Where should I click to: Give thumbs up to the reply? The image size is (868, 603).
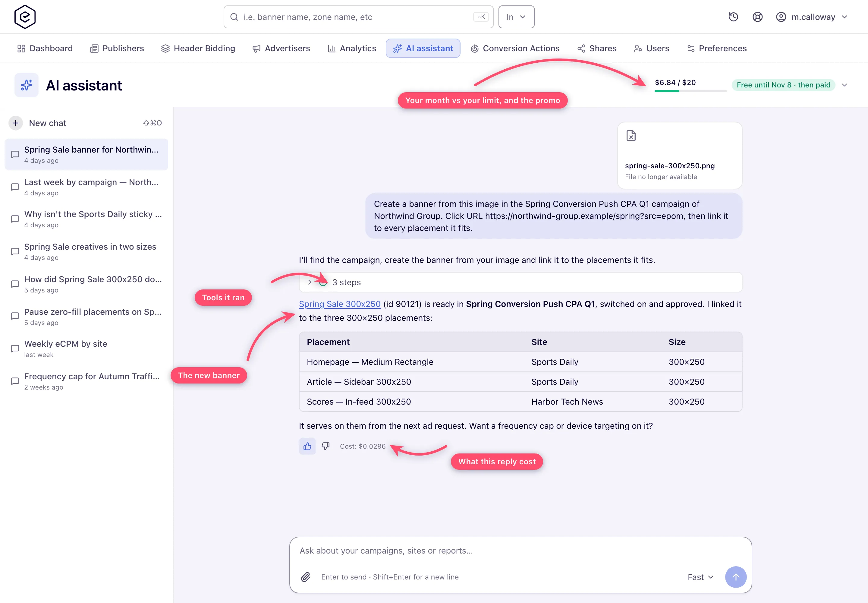point(307,446)
